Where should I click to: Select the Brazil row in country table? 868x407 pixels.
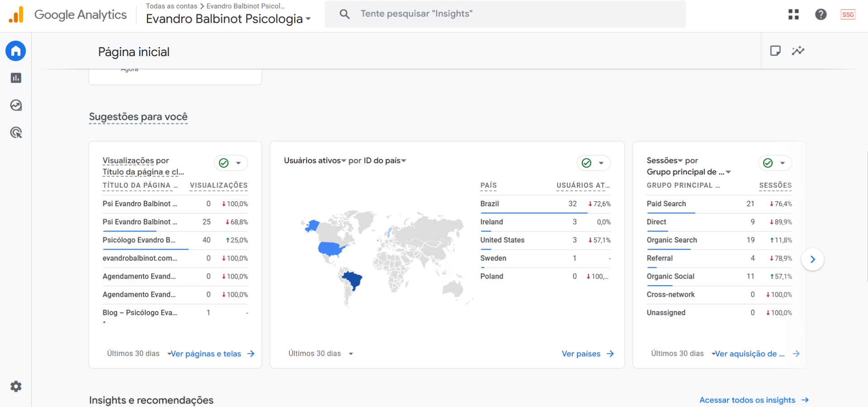[x=545, y=204]
